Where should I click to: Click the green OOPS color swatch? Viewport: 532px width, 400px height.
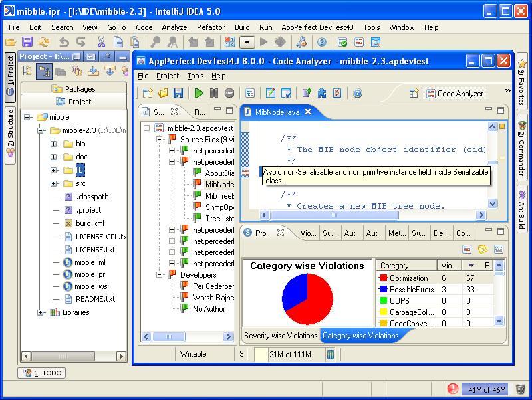pyautogui.click(x=384, y=300)
